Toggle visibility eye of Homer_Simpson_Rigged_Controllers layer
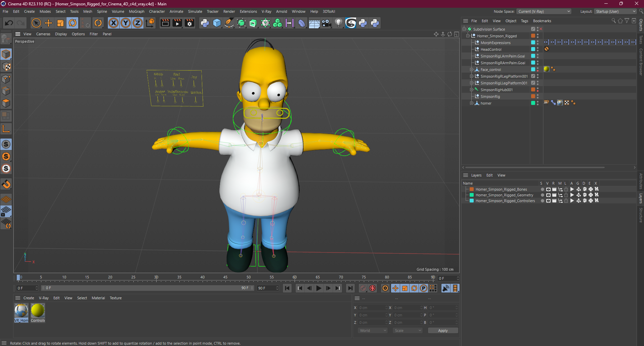The width and height of the screenshot is (644, 346). coord(548,201)
